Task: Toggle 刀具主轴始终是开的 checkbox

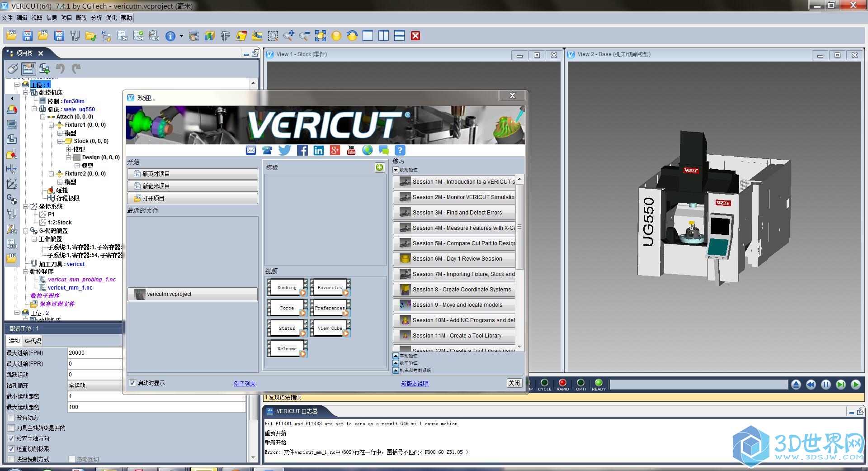Action: pos(12,428)
